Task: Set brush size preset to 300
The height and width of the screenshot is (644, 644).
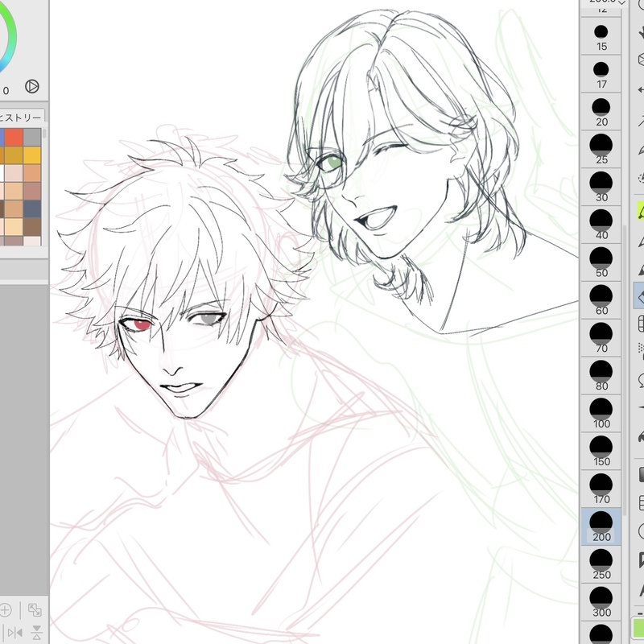Action: tap(601, 602)
